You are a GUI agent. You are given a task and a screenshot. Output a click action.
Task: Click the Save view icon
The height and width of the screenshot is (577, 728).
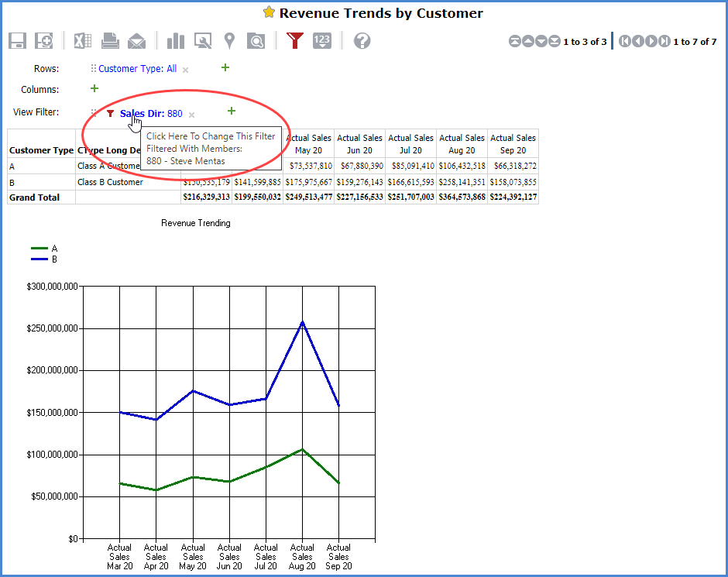[x=18, y=41]
